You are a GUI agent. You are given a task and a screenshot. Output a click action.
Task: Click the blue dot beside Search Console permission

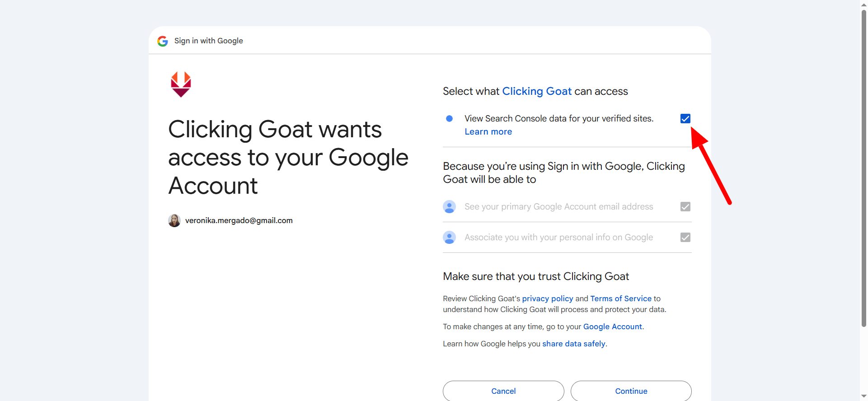449,119
